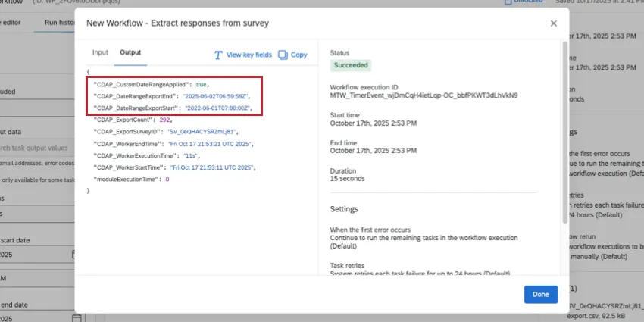Click the Copy text label

tap(299, 55)
